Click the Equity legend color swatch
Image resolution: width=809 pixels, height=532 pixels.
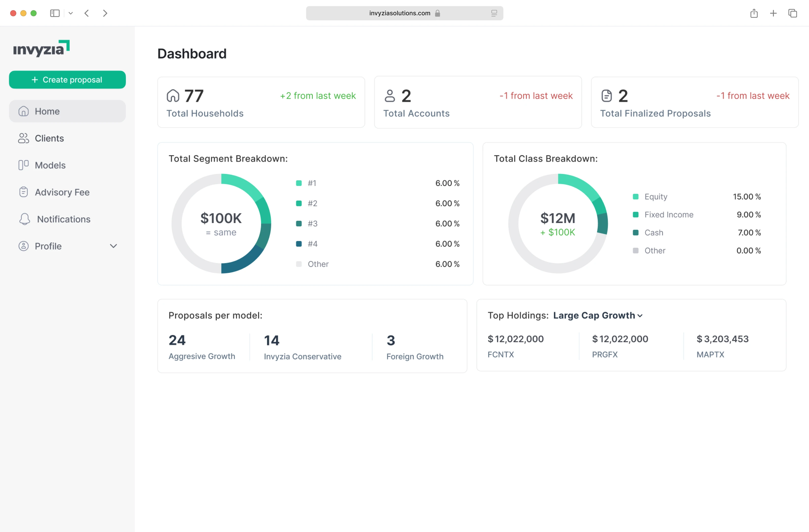pyautogui.click(x=635, y=197)
